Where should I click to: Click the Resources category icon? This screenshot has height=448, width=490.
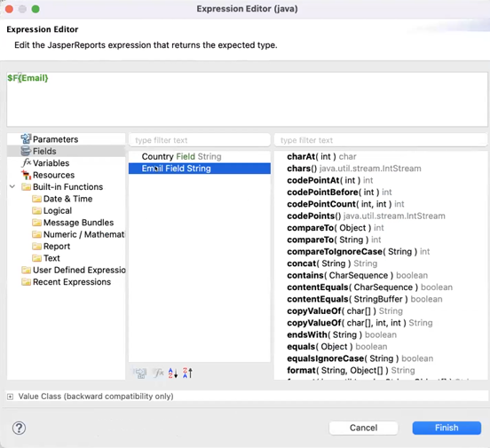click(26, 175)
